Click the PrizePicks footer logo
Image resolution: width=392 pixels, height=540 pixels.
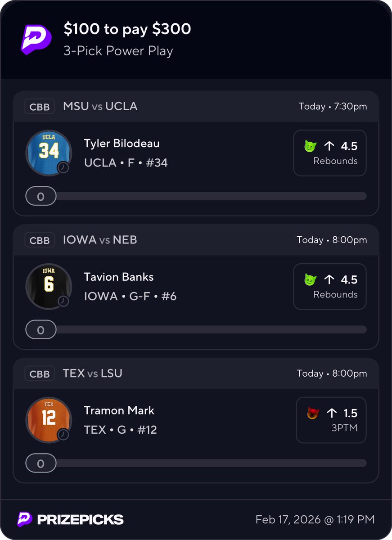point(70,519)
